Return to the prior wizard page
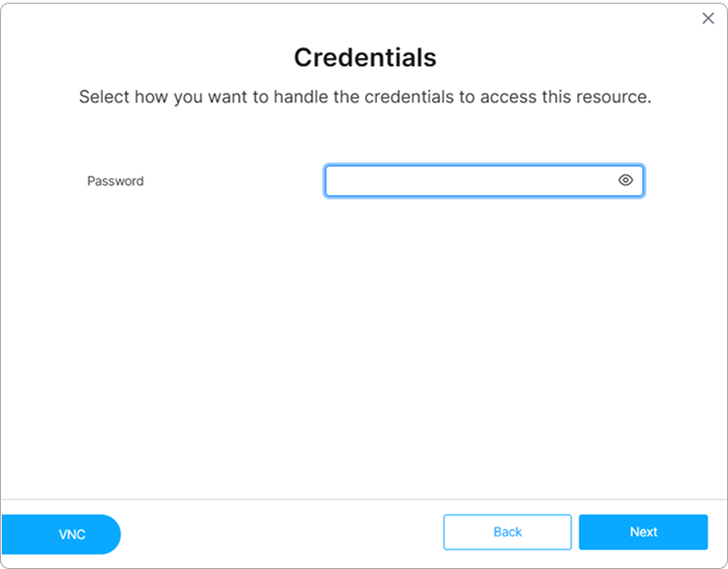Image resolution: width=728 pixels, height=569 pixels. point(507,532)
